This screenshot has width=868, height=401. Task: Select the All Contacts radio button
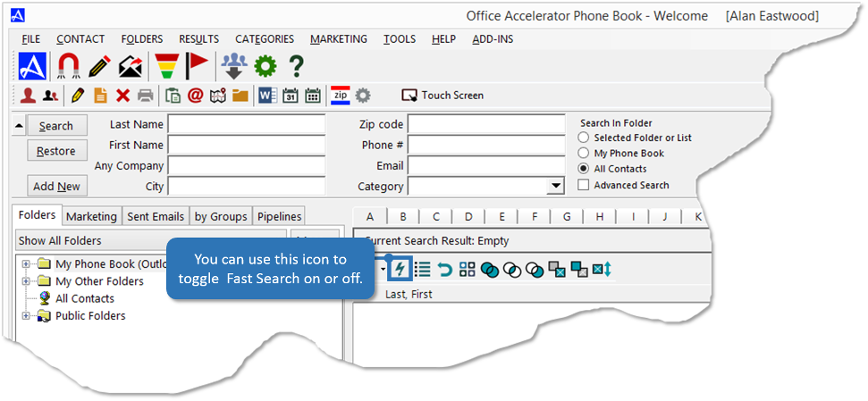point(583,169)
